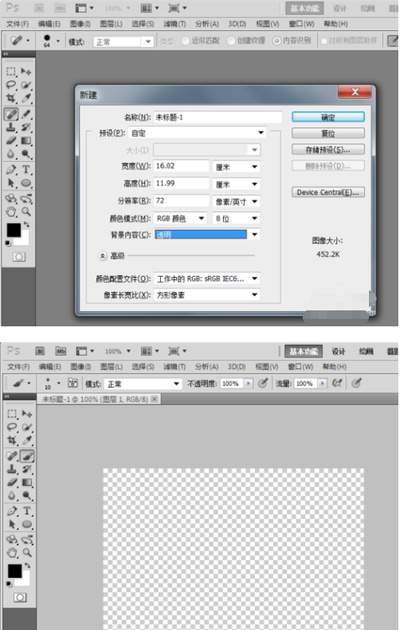Enable airbrush mode next to 流量 field
This screenshot has width=400, height=630.
click(337, 383)
